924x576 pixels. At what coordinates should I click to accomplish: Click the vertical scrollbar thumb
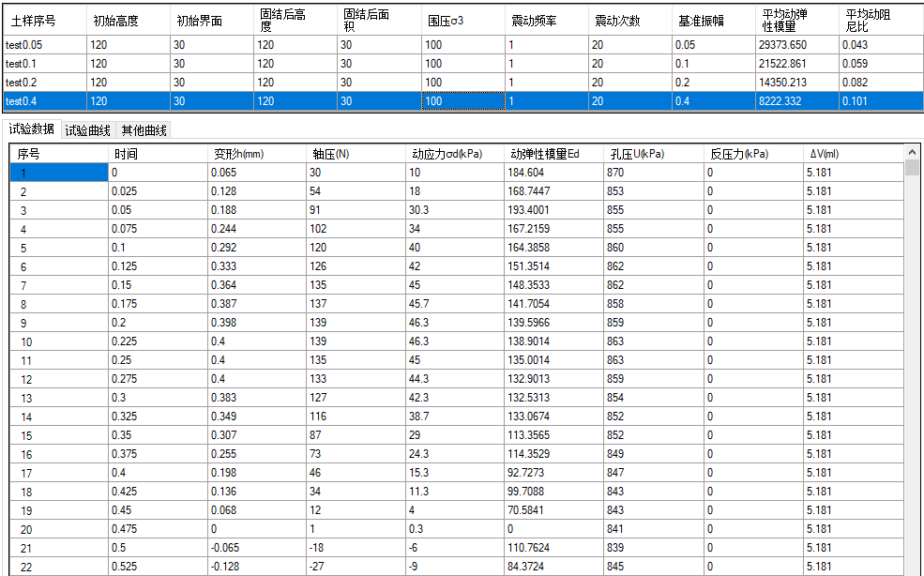(912, 169)
